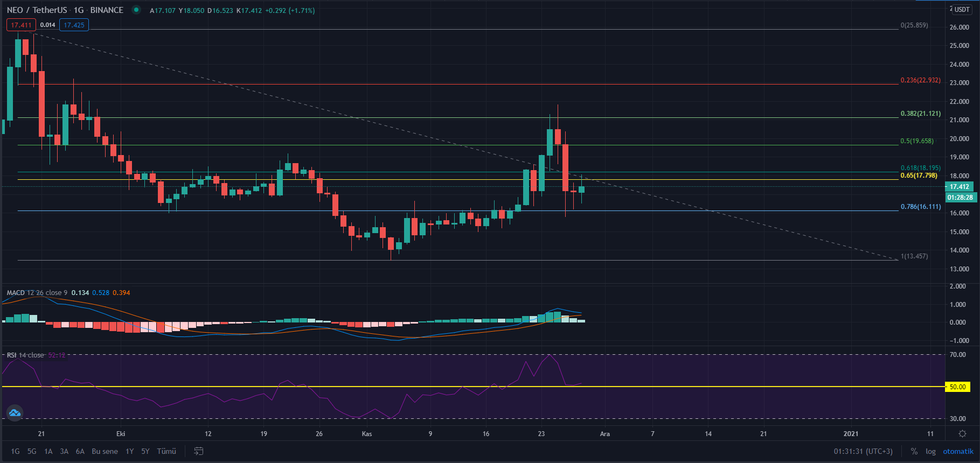The height and width of the screenshot is (463, 980).
Task: Click the spread value 0.014
Action: pos(47,25)
